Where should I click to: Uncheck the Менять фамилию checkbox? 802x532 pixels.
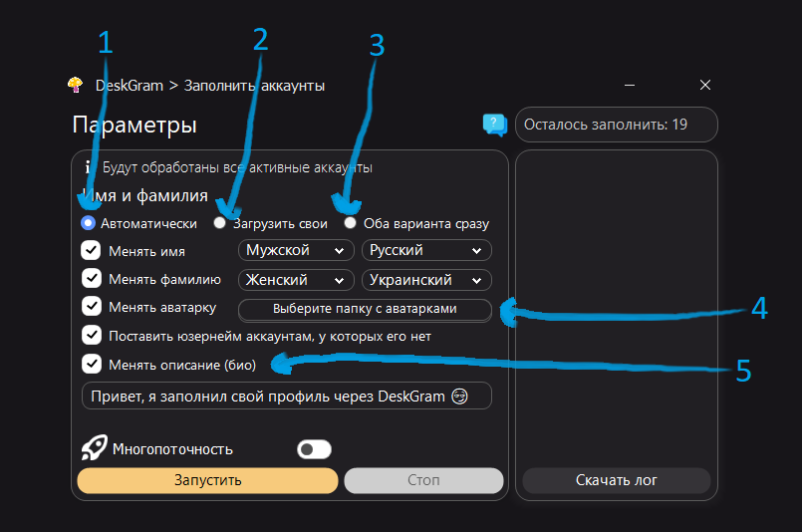click(92, 279)
